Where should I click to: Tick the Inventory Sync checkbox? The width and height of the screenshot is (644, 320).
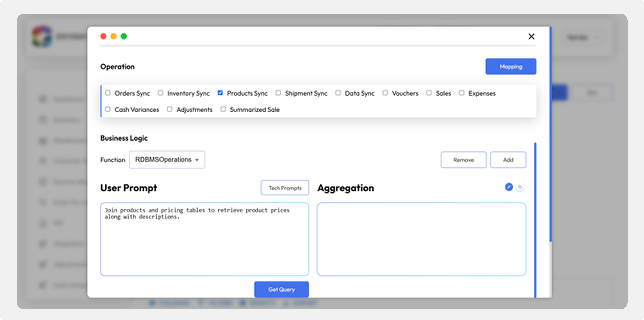click(x=161, y=93)
